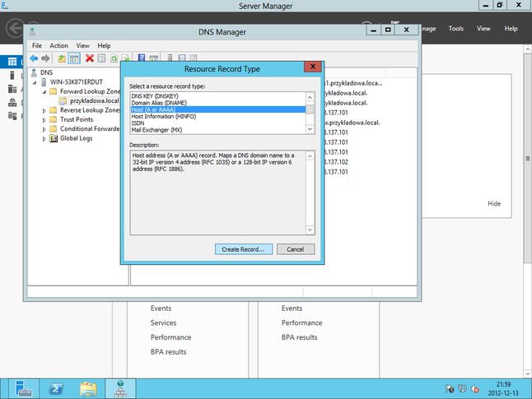Viewport: 532px width, 399px height.
Task: Click Up One Level folder toolbar icon
Action: pyautogui.click(x=62, y=58)
